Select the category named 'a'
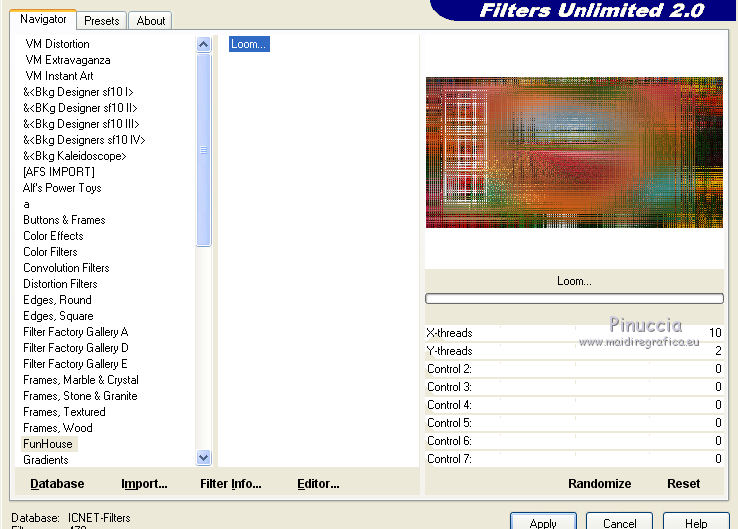The image size is (738, 529). coord(26,204)
